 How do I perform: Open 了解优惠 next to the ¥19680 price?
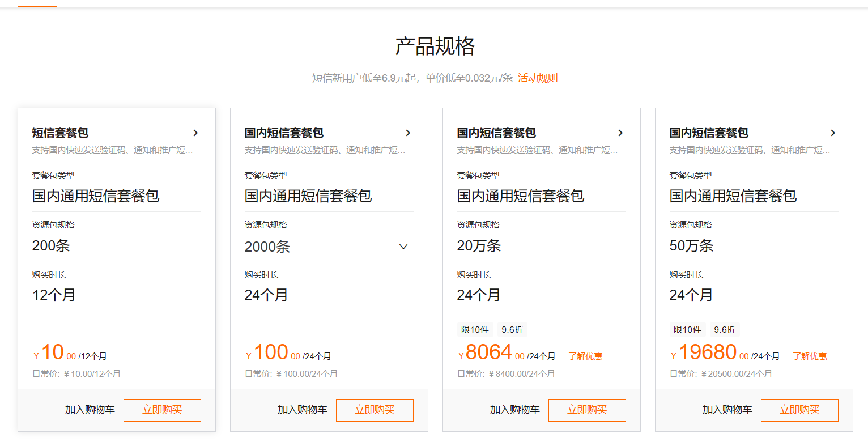pyautogui.click(x=809, y=356)
